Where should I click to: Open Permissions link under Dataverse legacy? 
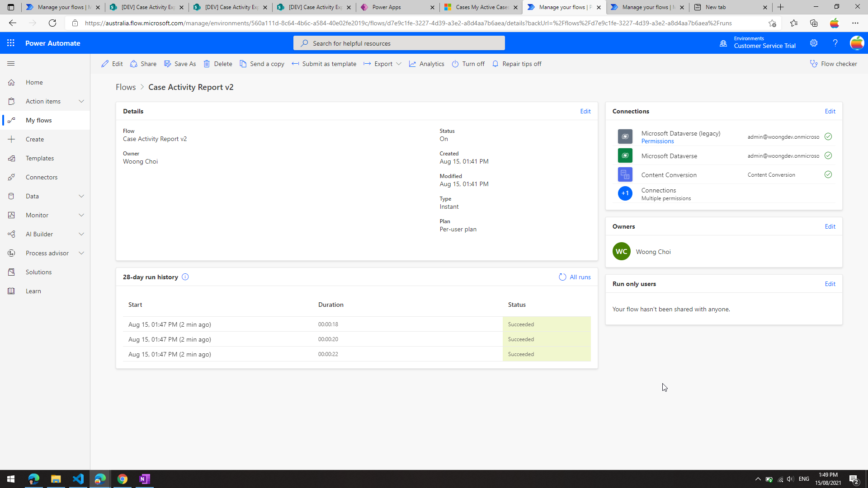coord(657,141)
